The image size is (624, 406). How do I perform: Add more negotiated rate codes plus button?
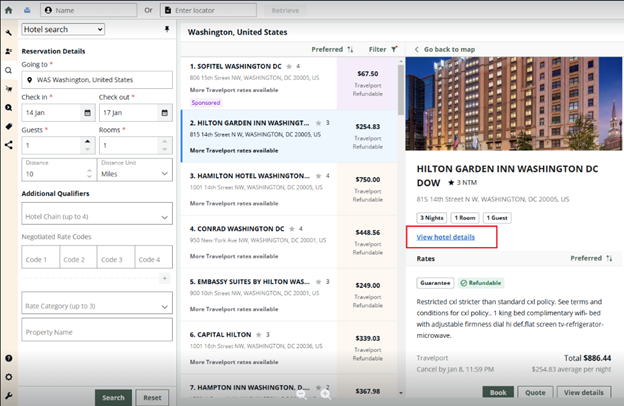coord(165,278)
